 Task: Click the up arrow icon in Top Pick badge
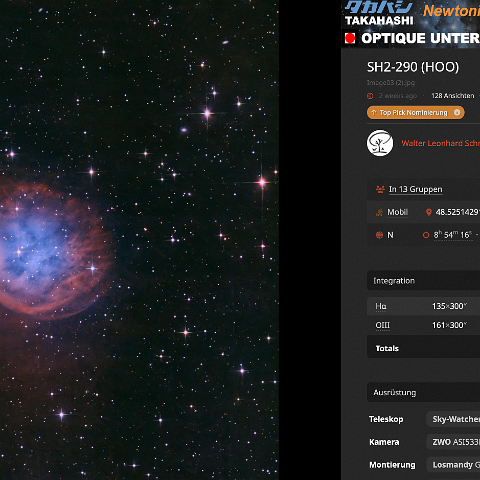point(374,112)
